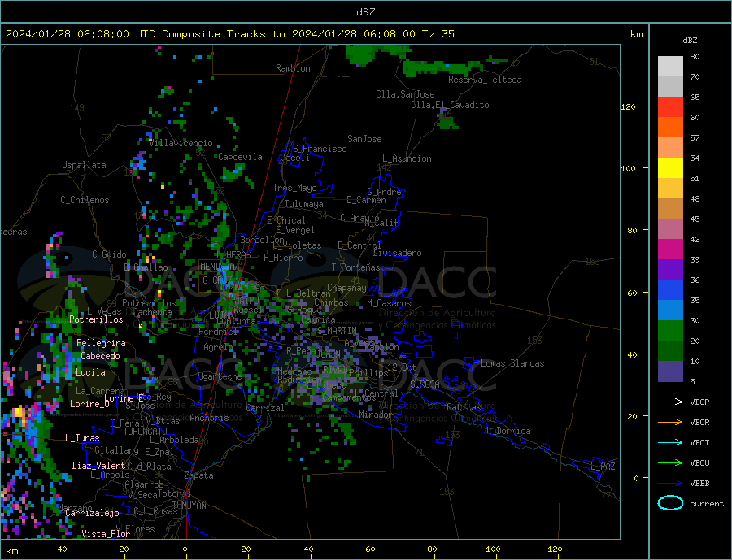732x560 pixels.
Task: Click the 'Pellegrina' station label
Action: (102, 343)
